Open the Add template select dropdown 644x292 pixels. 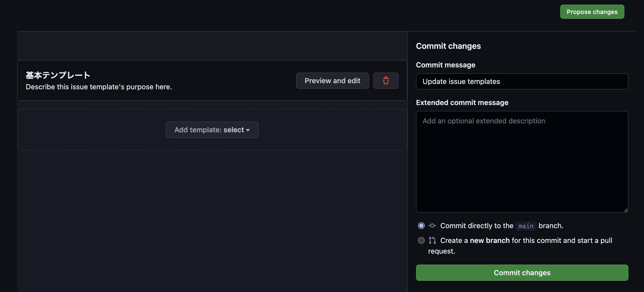[212, 130]
